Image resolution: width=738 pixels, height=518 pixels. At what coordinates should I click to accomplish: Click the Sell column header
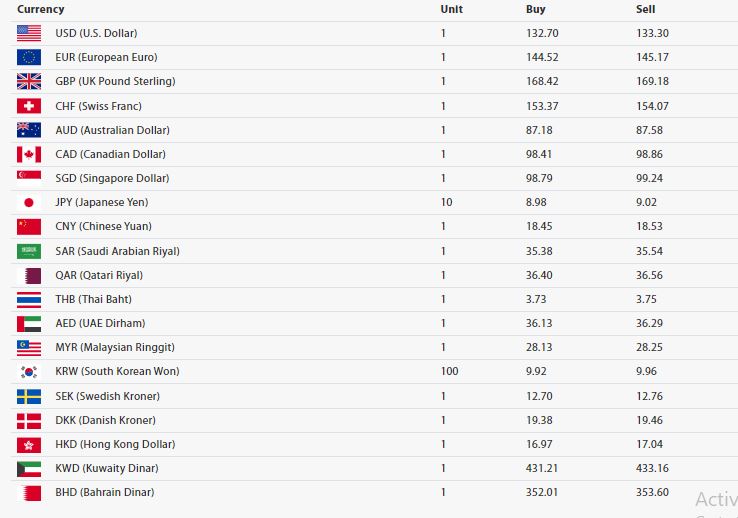pyautogui.click(x=645, y=9)
